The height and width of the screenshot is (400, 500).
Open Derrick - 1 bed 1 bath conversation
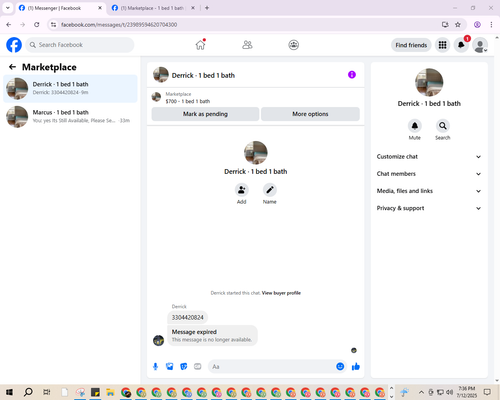[x=70, y=89]
